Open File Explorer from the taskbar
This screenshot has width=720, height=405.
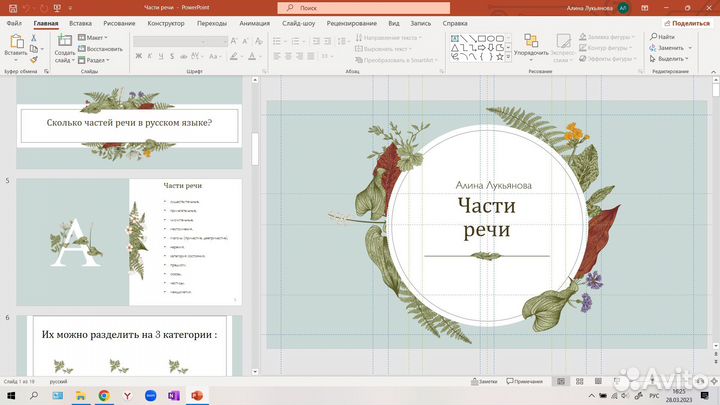81,395
